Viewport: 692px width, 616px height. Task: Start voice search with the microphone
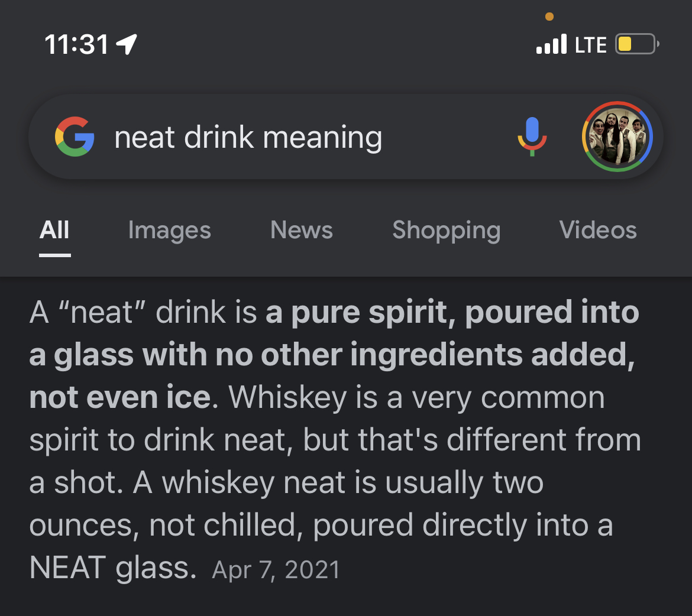pos(532,137)
